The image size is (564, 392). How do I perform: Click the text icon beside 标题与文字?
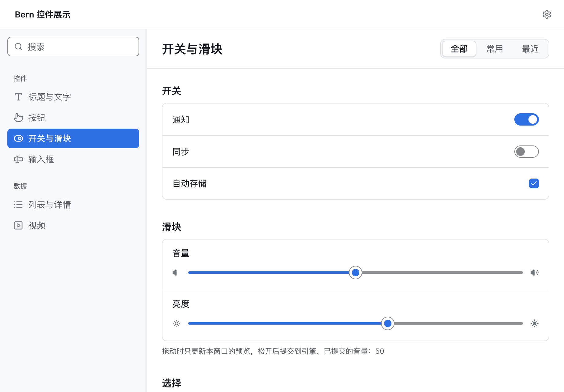pos(18,97)
